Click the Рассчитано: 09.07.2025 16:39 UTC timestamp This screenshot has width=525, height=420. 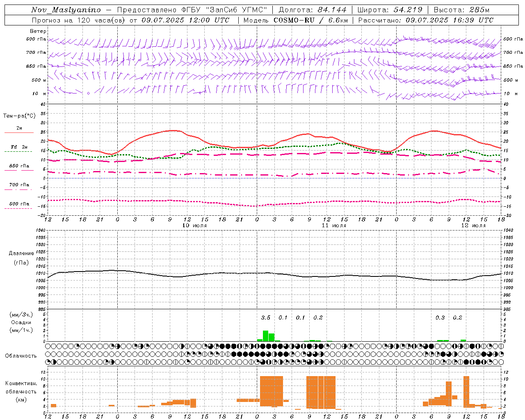(x=426, y=20)
